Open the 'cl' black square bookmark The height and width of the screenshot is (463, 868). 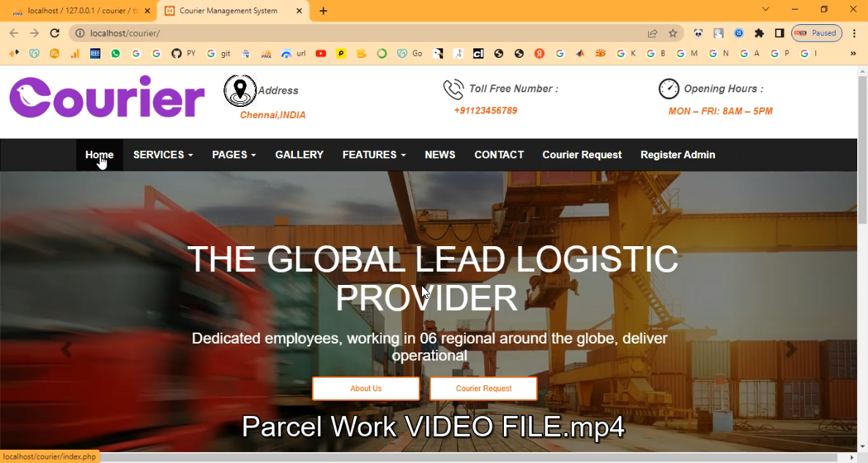point(478,53)
